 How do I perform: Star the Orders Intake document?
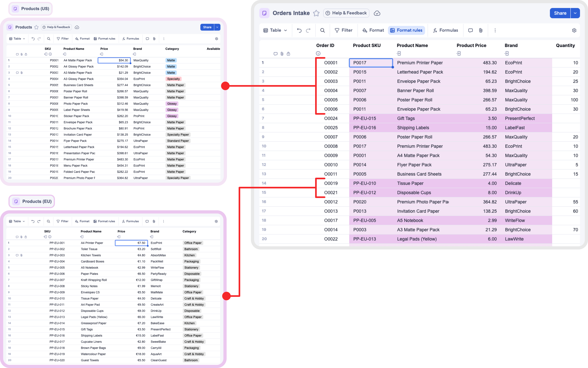coord(316,13)
